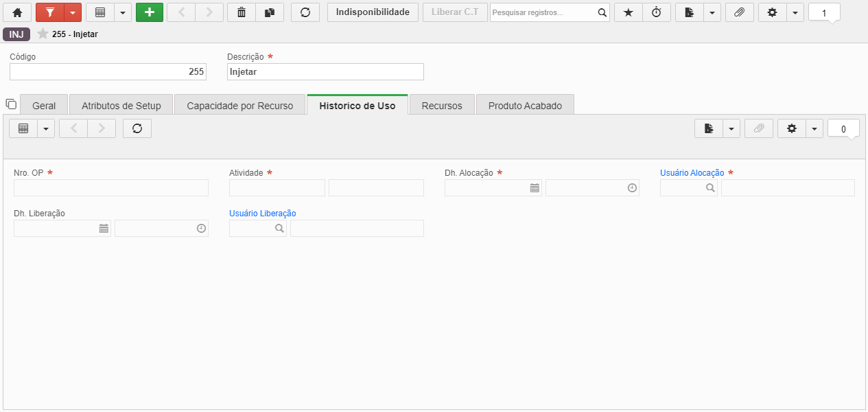The width and height of the screenshot is (868, 412).
Task: Toggle the star beside 255 - Injetar
Action: coord(43,34)
